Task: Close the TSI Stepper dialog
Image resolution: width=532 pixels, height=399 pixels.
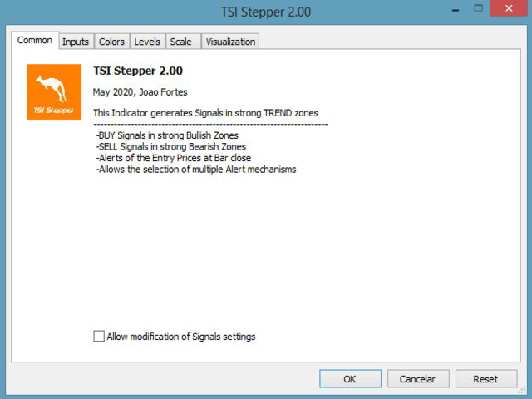Action: (x=509, y=8)
